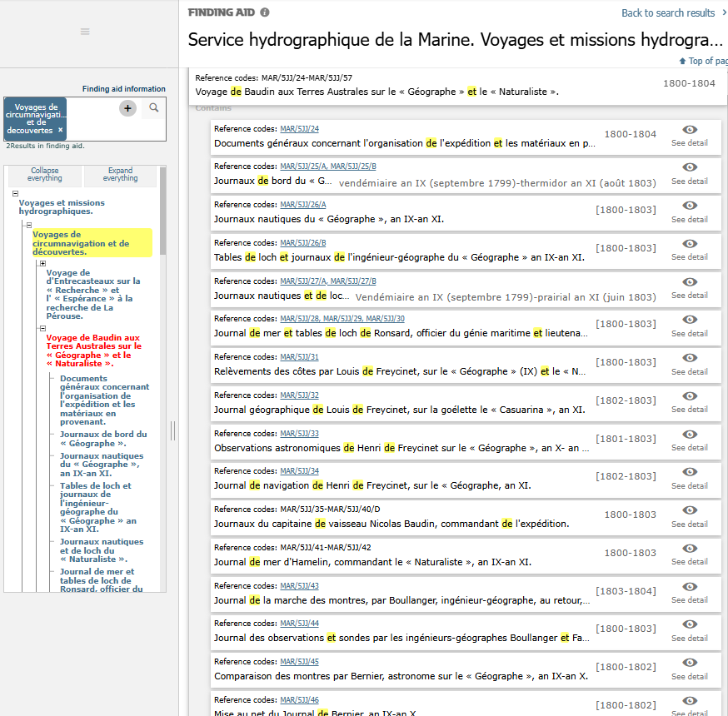Open the MAR/5JJ/43 reference code link
Viewport: 728px width, 716px height.
pyautogui.click(x=299, y=585)
